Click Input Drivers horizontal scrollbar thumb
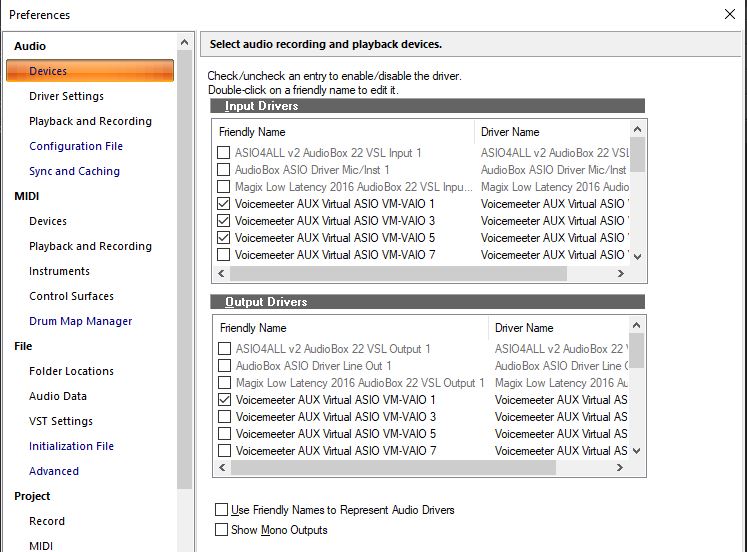 [x=398, y=273]
